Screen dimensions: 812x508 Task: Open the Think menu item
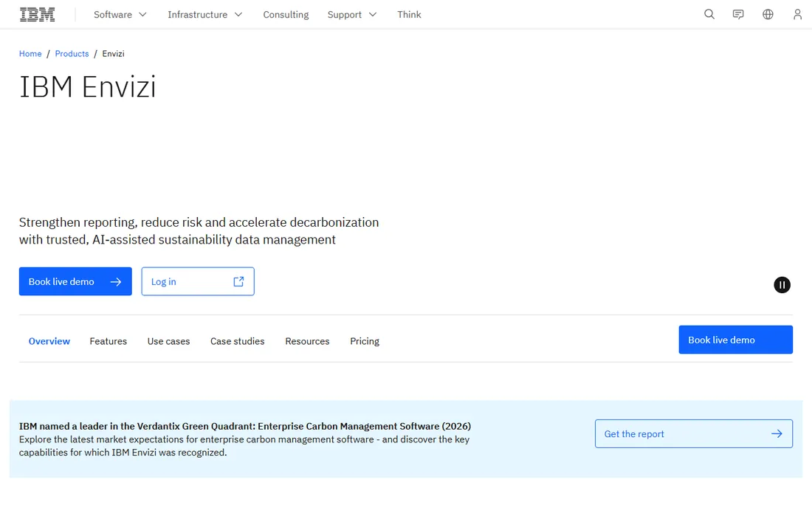(x=409, y=15)
